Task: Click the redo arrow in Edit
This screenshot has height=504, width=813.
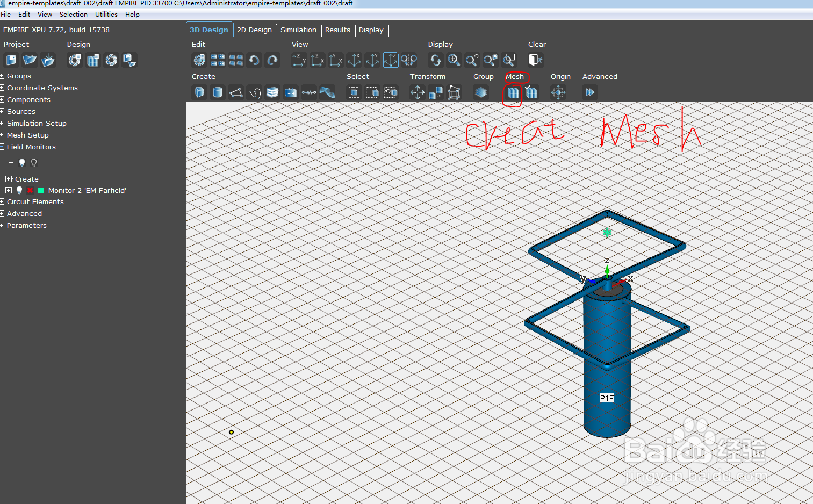Action: [x=272, y=60]
